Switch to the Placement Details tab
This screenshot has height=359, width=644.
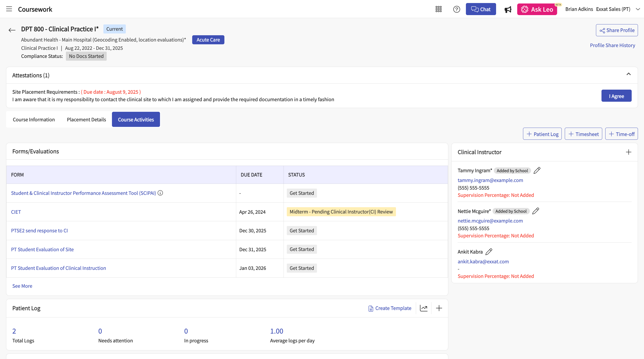(x=86, y=120)
